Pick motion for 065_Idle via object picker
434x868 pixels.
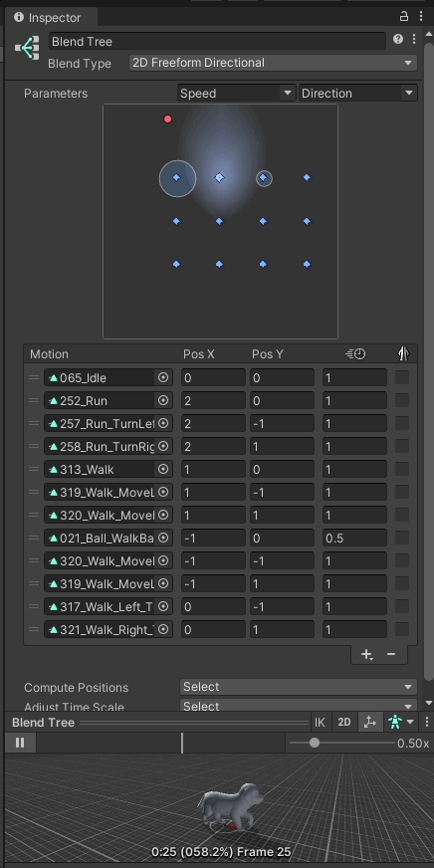(163, 377)
